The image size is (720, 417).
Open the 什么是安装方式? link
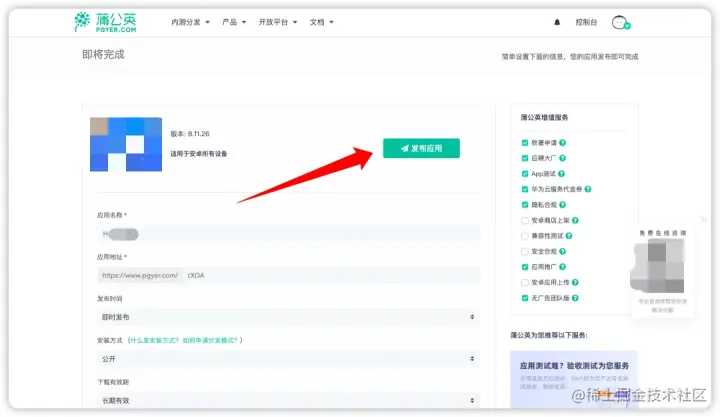click(155, 340)
